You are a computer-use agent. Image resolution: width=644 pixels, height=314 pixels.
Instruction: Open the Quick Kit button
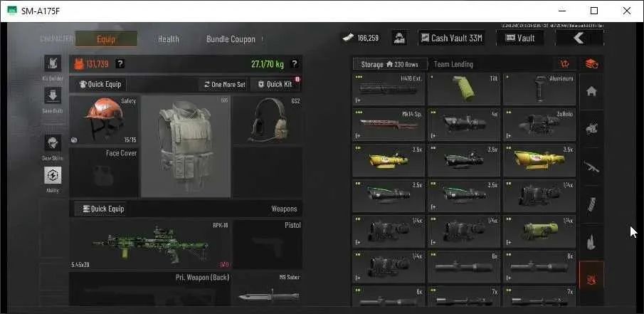click(275, 84)
